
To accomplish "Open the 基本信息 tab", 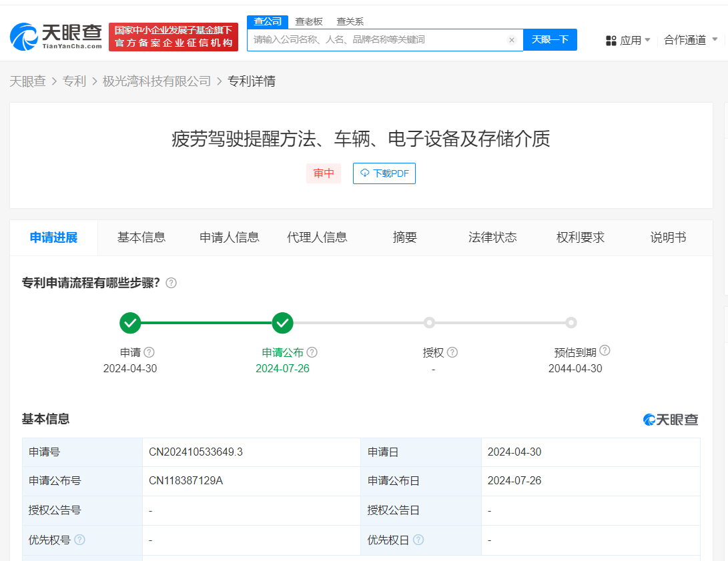I will coord(141,237).
